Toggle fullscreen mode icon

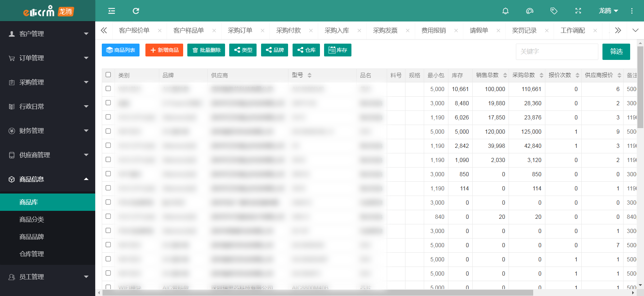(578, 11)
